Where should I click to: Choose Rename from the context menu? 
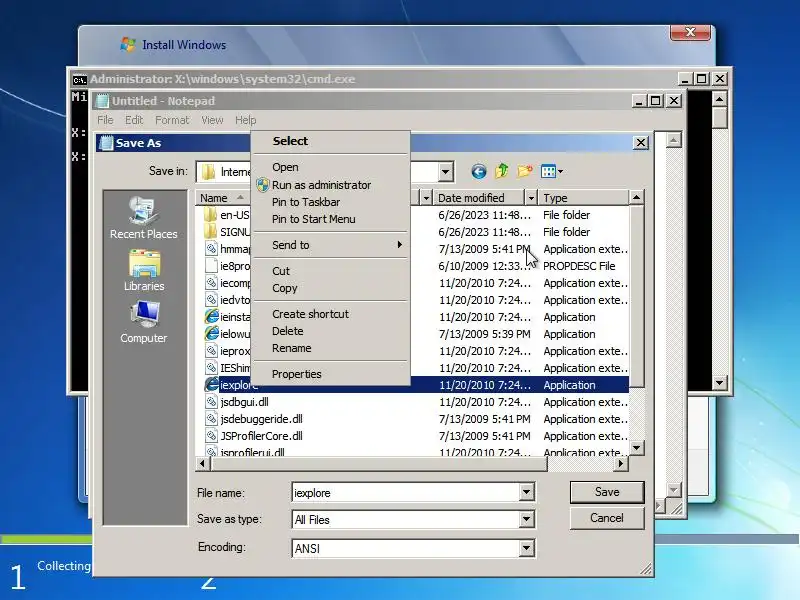click(x=332, y=348)
